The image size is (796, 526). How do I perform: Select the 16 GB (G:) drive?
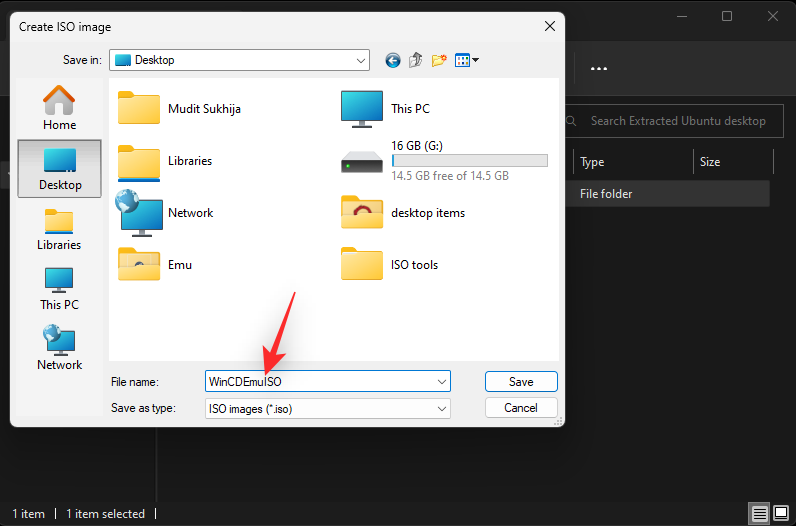pyautogui.click(x=445, y=161)
